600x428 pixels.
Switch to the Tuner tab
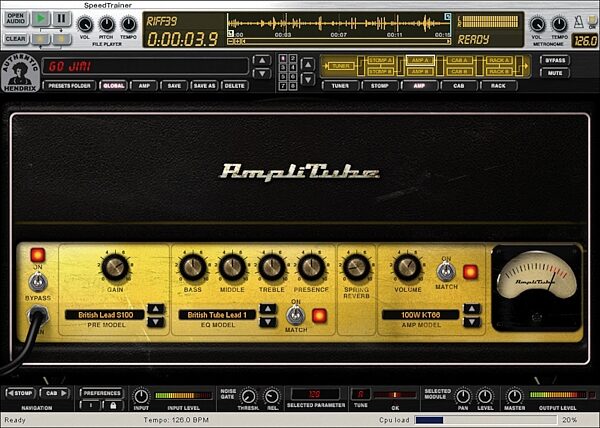(340, 86)
